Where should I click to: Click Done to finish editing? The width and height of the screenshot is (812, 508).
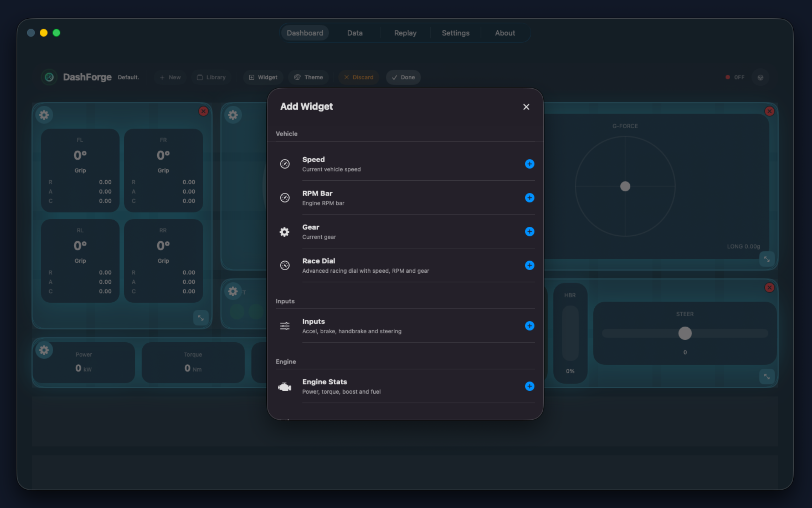point(403,77)
